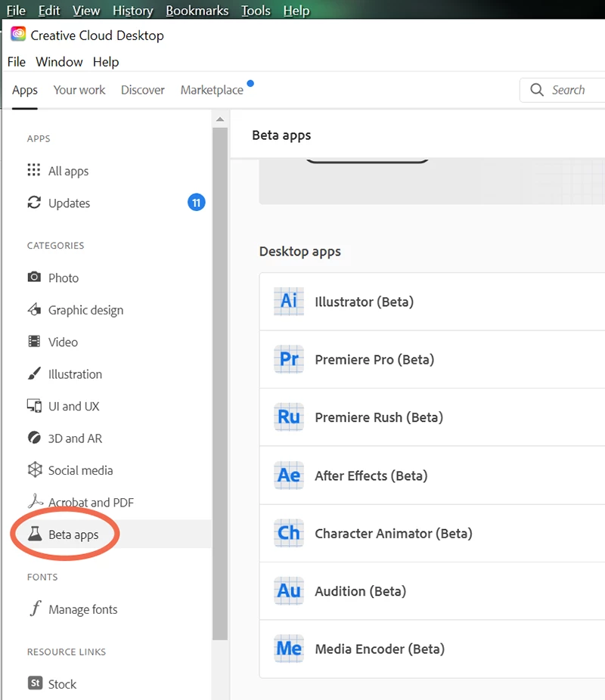This screenshot has width=605, height=700.
Task: Click the Media Encoder (Beta) app name
Action: click(380, 649)
